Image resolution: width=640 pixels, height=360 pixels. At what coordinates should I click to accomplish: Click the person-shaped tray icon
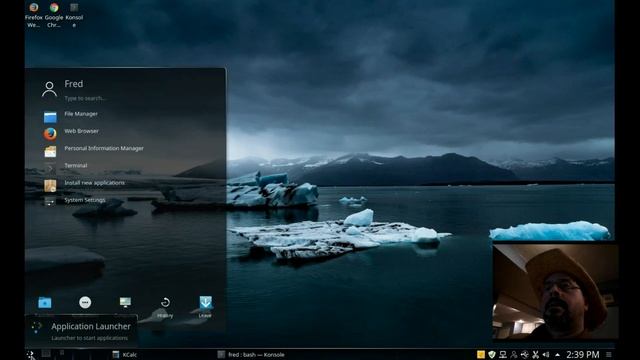(x=514, y=355)
